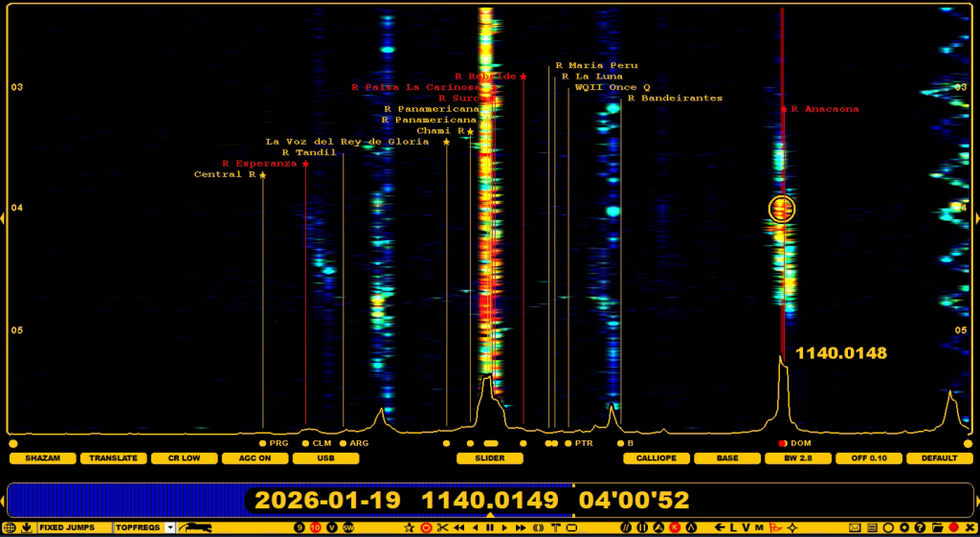The height and width of the screenshot is (537, 980).
Task: Toggle the PRG indicator dot
Action: click(x=262, y=444)
